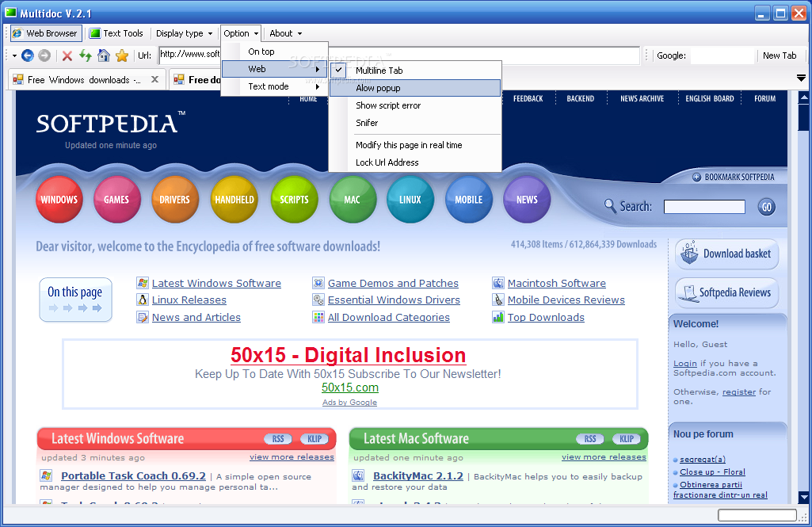Click KLIP badge in Latest Windows Software
Image resolution: width=812 pixels, height=527 pixels.
(x=315, y=439)
